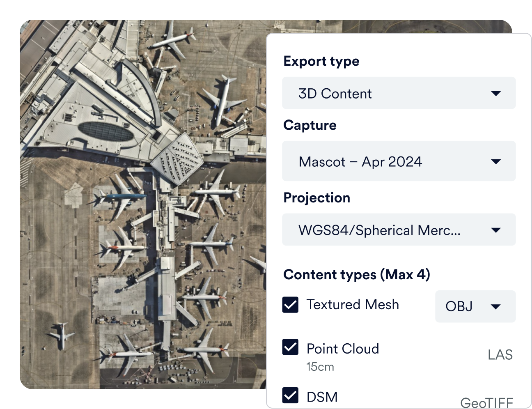Click the Point Cloud checkmark icon
The image size is (532, 409).
(x=290, y=348)
